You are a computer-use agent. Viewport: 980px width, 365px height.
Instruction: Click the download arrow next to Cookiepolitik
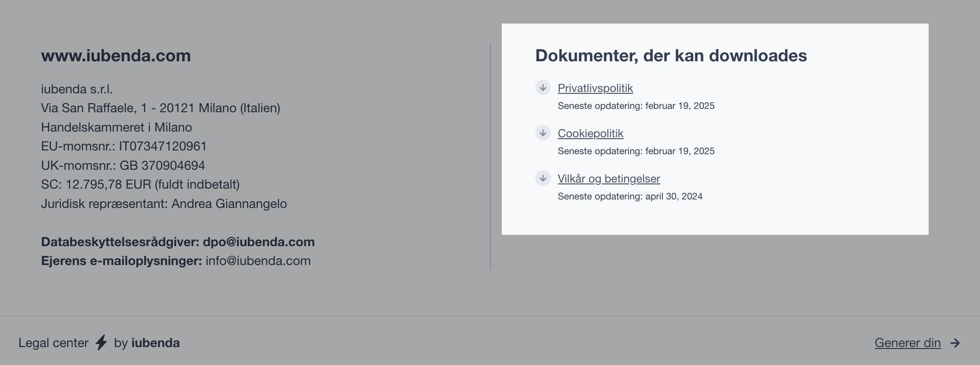(x=543, y=133)
